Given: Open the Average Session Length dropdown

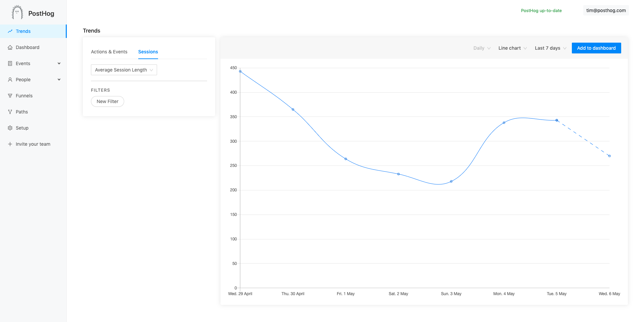Looking at the screenshot, I should click(124, 70).
